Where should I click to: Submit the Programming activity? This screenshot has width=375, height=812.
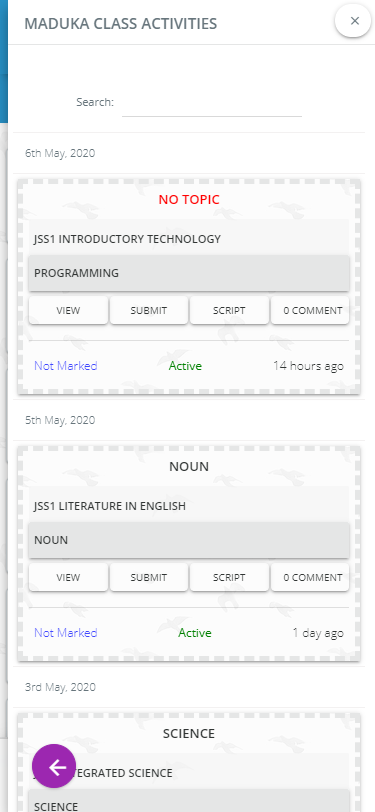click(149, 311)
